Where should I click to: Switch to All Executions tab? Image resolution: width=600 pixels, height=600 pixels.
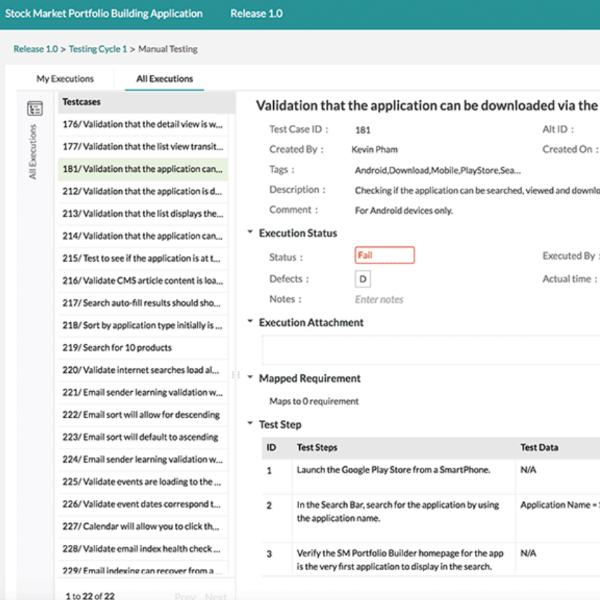165,79
